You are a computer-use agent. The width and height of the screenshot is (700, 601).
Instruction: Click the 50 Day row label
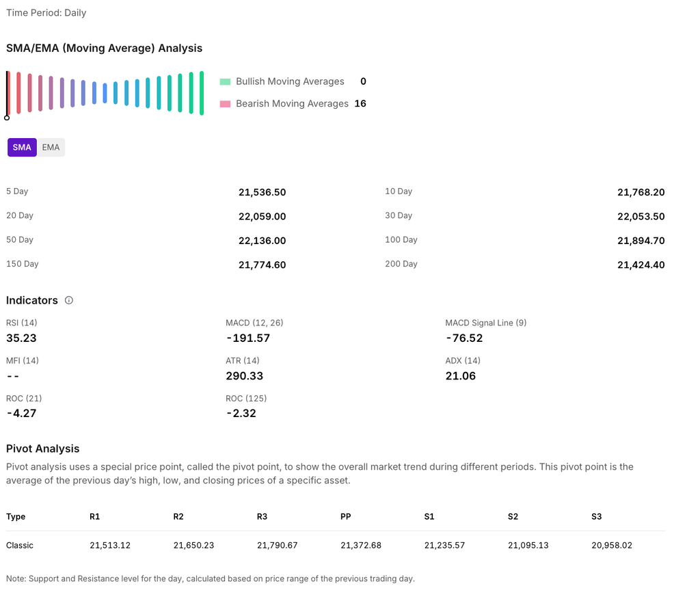[x=20, y=240]
